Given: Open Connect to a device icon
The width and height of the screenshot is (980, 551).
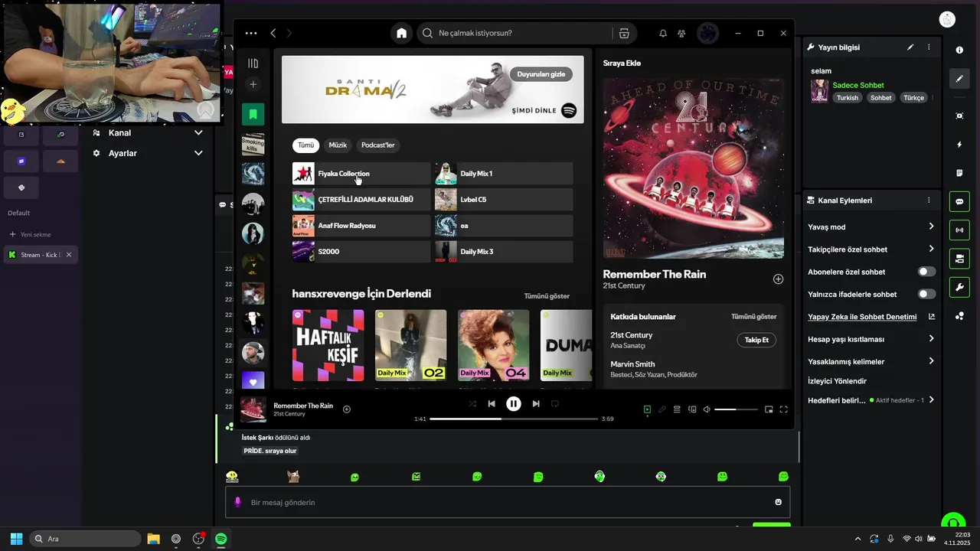Looking at the screenshot, I should click(692, 409).
